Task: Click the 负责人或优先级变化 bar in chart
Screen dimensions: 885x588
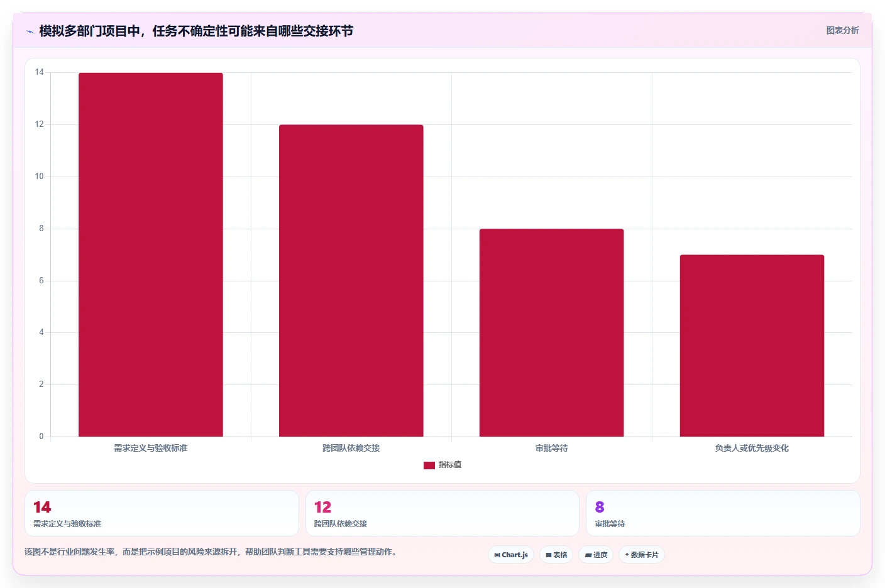Action: click(x=752, y=346)
